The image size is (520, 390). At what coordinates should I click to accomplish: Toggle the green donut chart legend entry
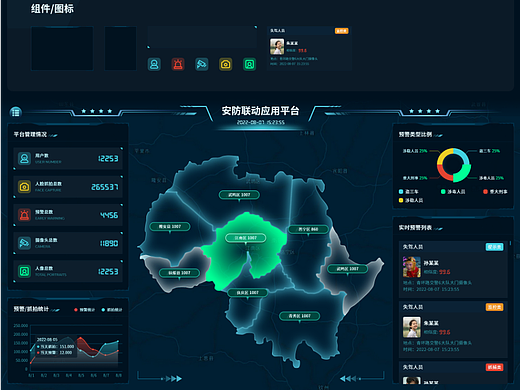tap(453, 192)
